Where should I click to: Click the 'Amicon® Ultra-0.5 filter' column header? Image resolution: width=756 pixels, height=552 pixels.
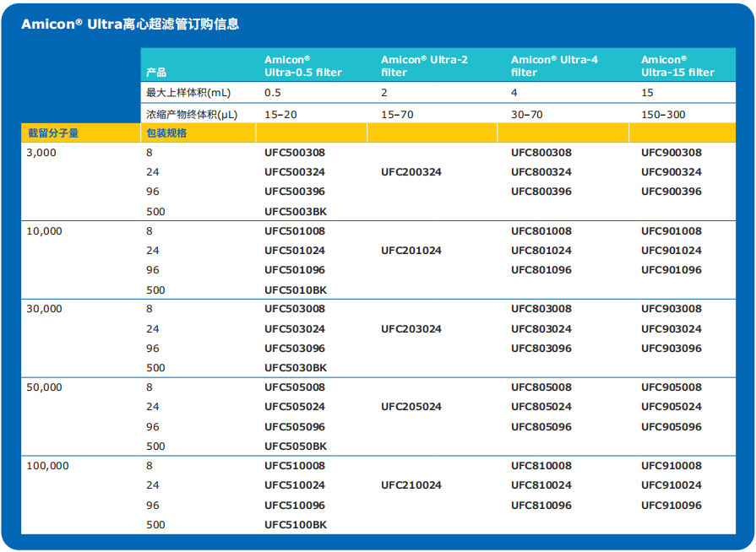click(x=302, y=66)
